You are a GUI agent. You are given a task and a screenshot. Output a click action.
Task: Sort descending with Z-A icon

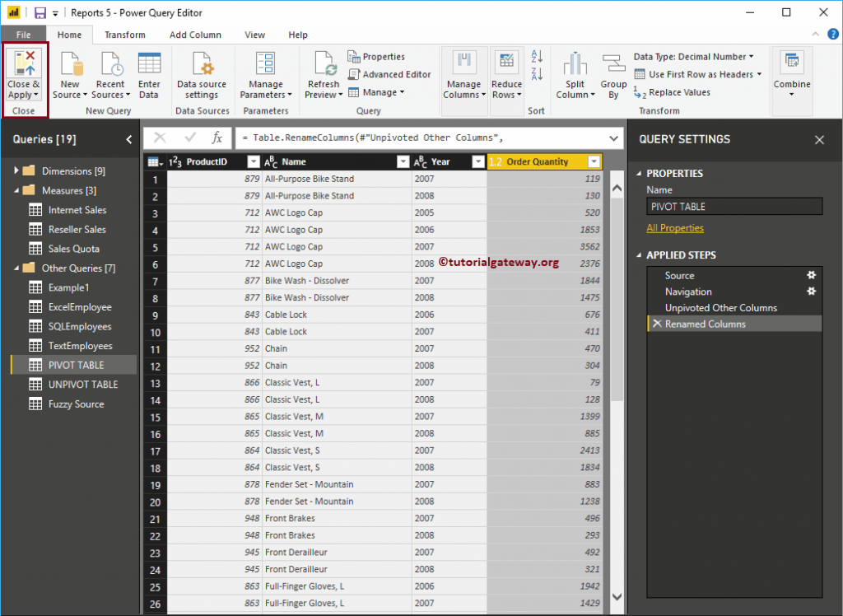pyautogui.click(x=537, y=73)
